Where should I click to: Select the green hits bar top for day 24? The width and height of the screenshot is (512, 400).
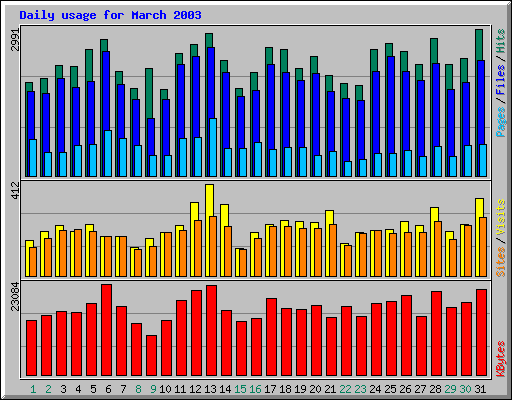(x=374, y=60)
